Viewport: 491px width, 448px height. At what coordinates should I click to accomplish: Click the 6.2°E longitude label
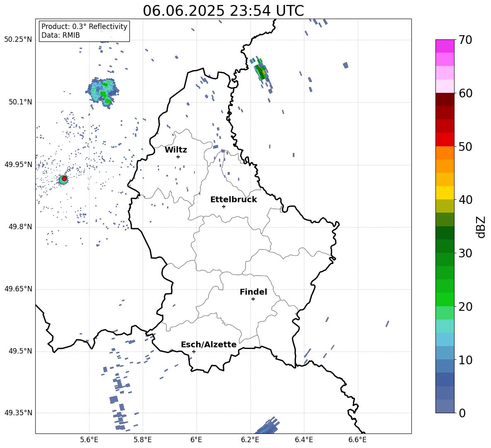250,440
